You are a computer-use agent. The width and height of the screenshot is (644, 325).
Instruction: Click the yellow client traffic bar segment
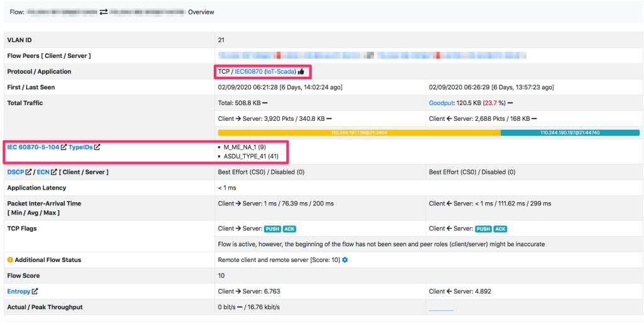tap(358, 133)
